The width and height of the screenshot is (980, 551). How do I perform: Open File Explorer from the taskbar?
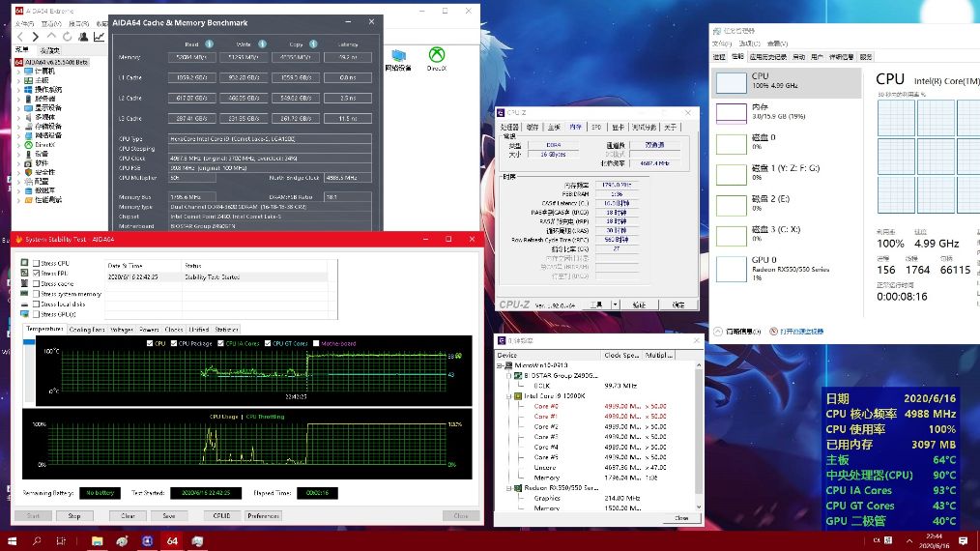[97, 541]
